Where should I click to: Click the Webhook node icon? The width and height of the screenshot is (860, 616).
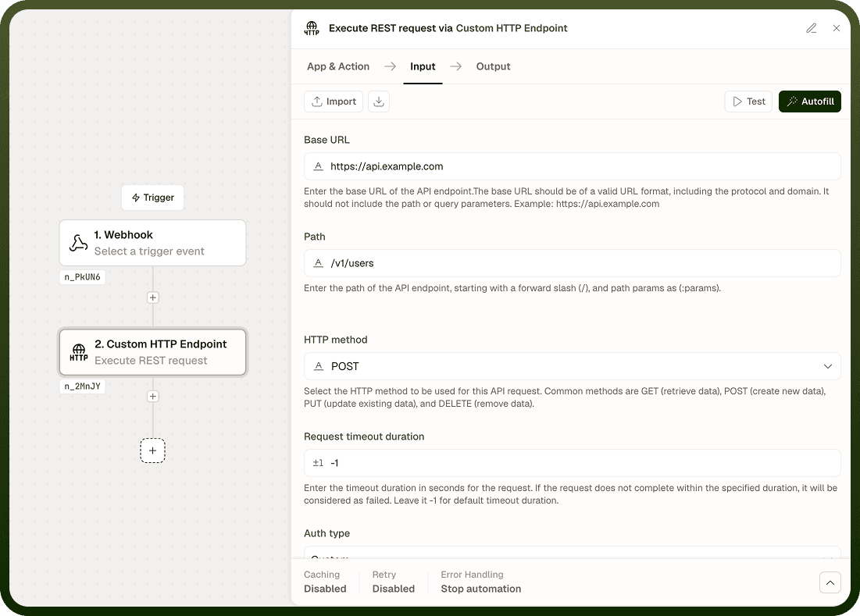coord(78,243)
